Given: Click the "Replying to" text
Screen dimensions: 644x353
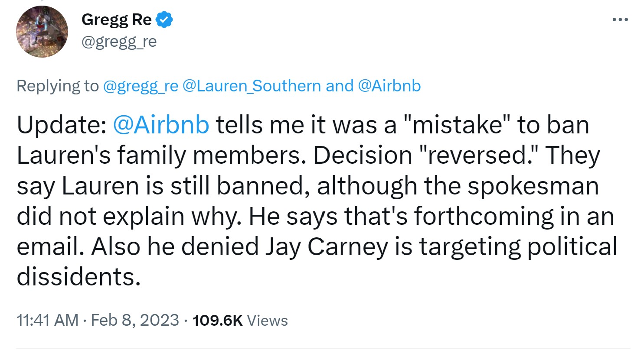Looking at the screenshot, I should click(58, 86).
